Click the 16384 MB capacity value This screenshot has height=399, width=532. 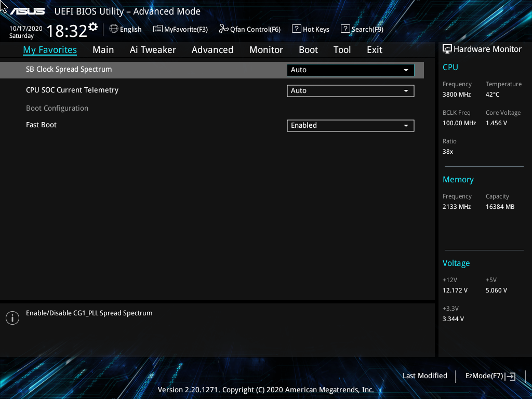pos(500,207)
